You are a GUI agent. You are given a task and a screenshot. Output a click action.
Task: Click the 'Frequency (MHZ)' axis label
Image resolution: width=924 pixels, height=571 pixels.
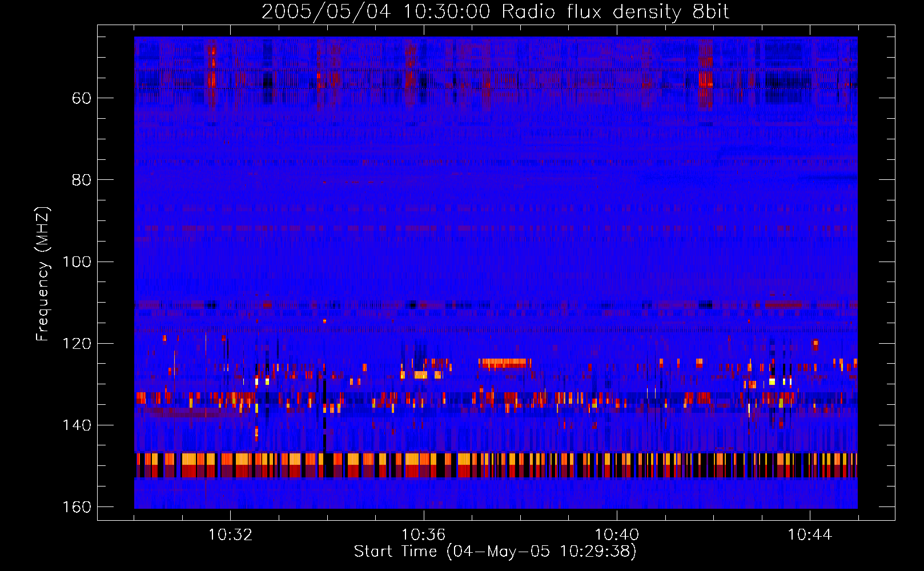point(43,274)
